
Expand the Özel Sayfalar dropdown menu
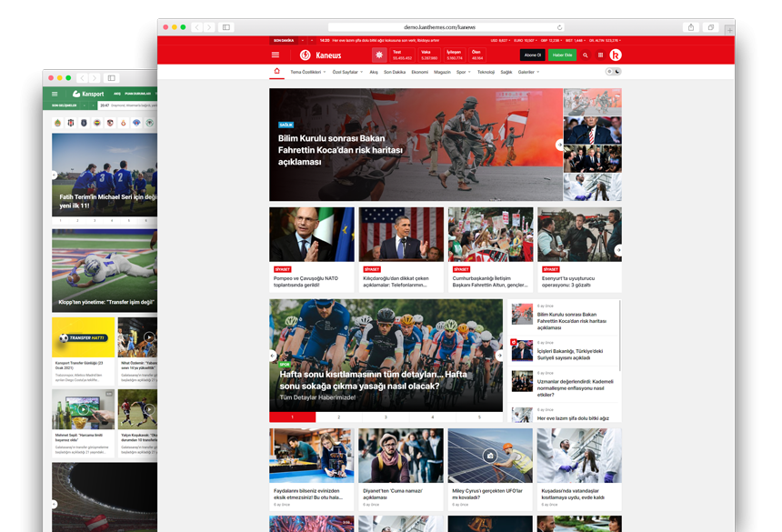click(x=348, y=72)
